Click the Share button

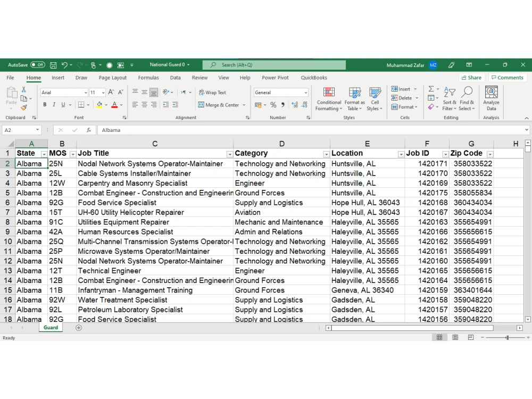click(471, 78)
